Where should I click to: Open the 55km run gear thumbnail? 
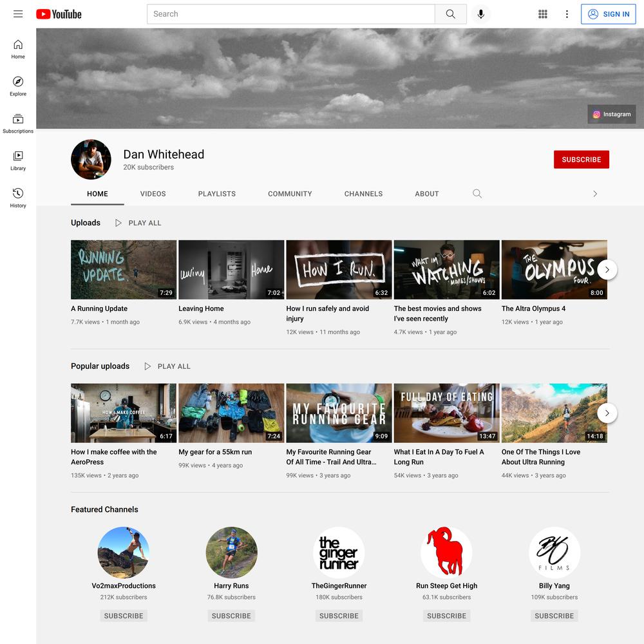[x=231, y=413]
